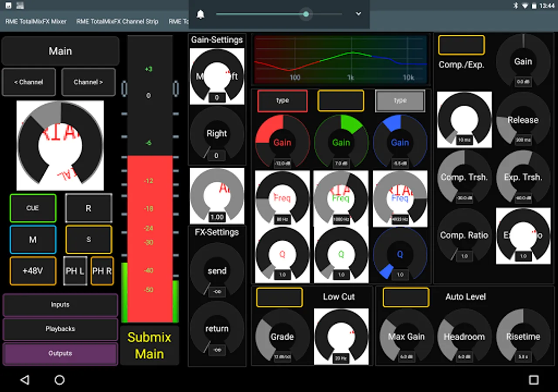The width and height of the screenshot is (558, 392).
Task: Click the blue Freq knob
Action: (x=400, y=198)
